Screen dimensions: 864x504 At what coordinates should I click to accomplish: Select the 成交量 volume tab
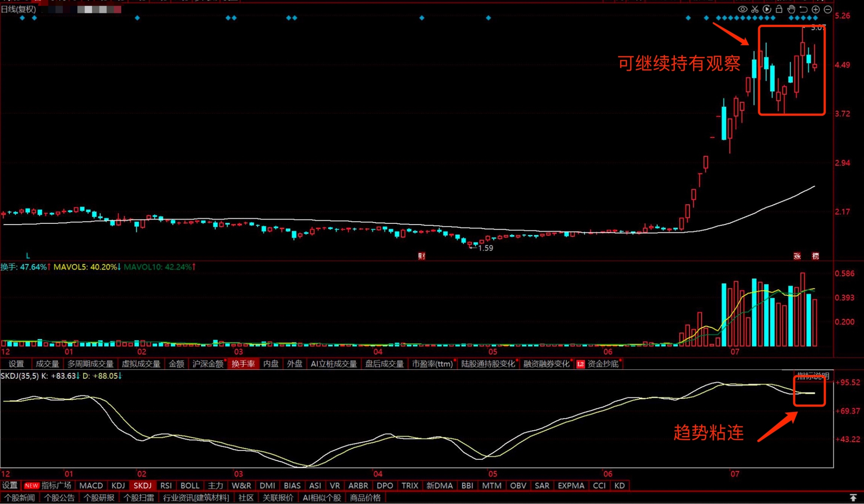tap(47, 364)
